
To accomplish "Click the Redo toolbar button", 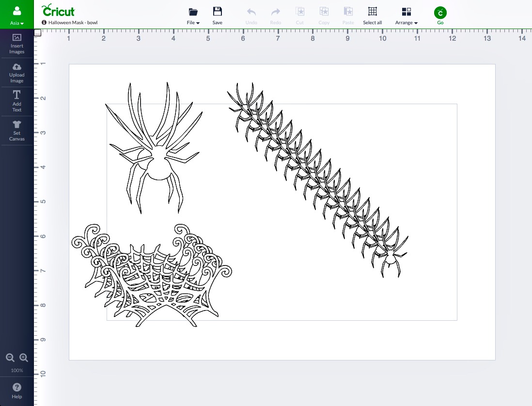I will coord(275,16).
